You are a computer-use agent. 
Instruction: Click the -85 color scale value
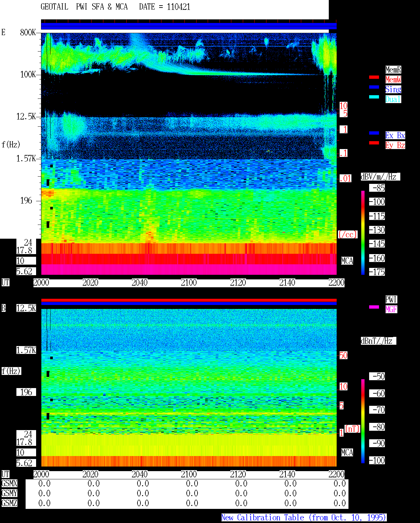[377, 188]
